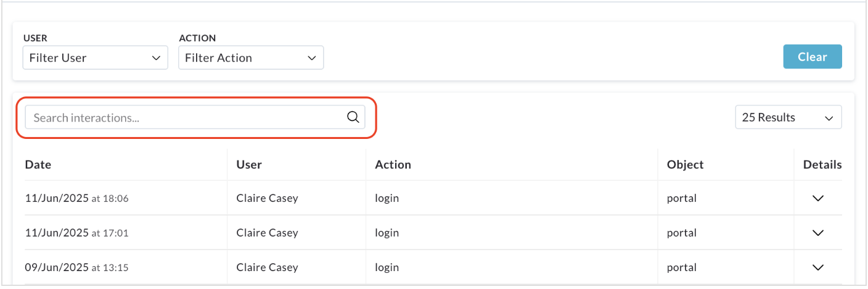This screenshot has height=289, width=868.
Task: Expand details for the 09/Jun/2025 login row
Action: [x=818, y=267]
